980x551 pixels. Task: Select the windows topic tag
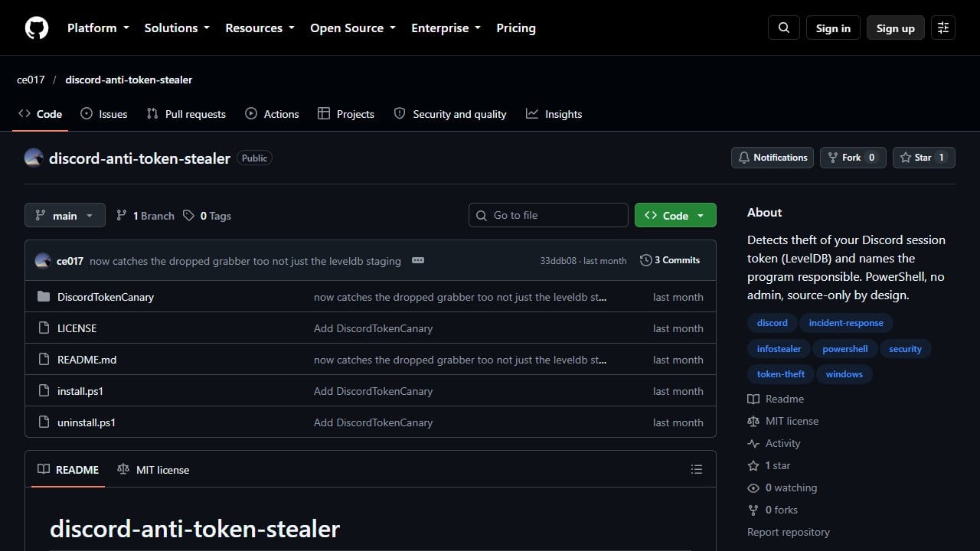[844, 374]
